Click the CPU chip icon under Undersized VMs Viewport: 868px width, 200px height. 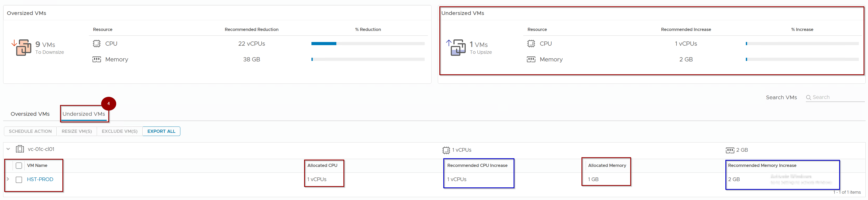tap(531, 44)
